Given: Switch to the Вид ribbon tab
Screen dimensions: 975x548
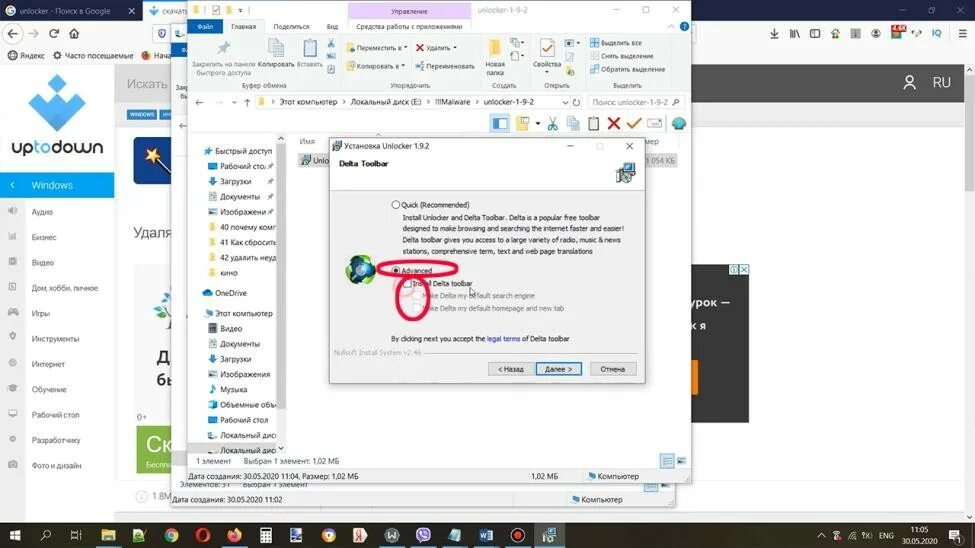Looking at the screenshot, I should [x=332, y=27].
